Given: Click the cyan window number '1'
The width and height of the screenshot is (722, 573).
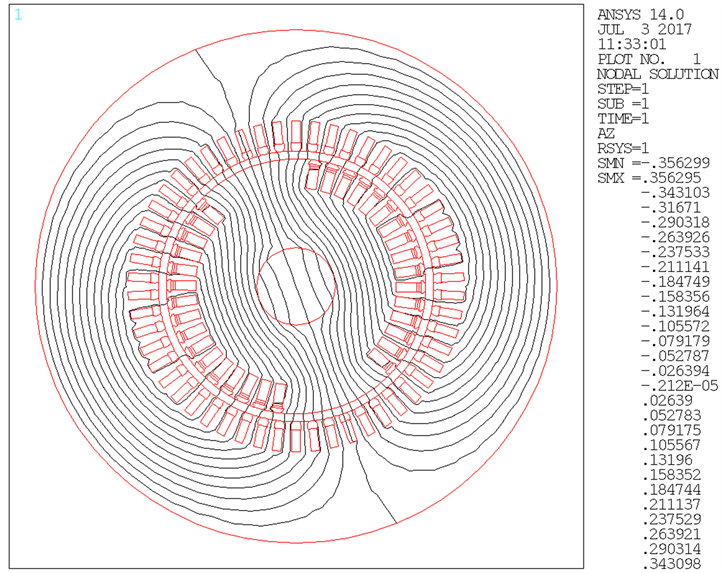Looking at the screenshot, I should (x=18, y=15).
